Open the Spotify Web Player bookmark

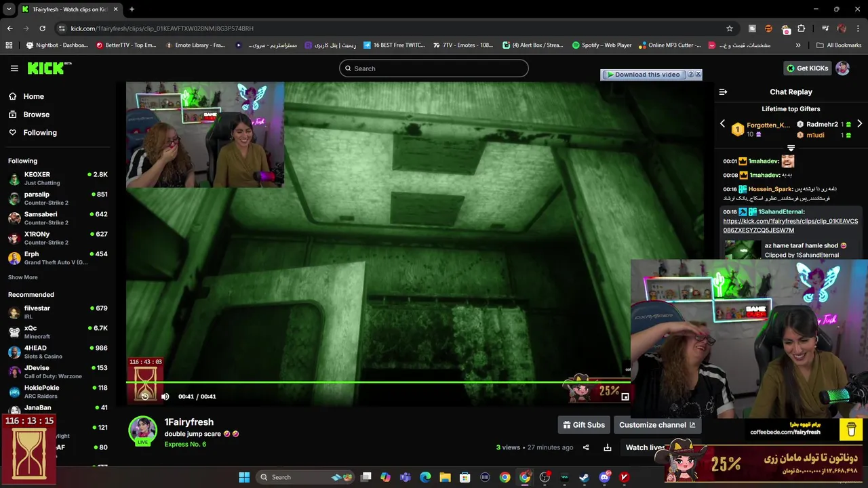[601, 45]
